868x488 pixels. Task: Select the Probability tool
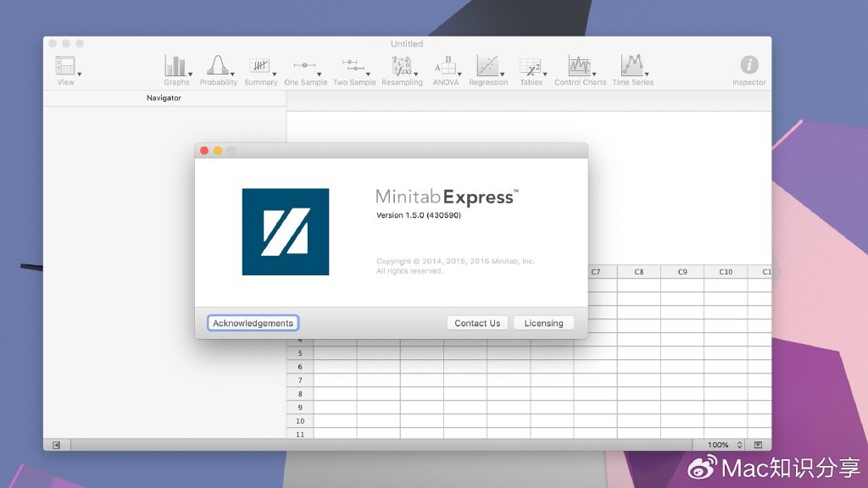pyautogui.click(x=218, y=66)
